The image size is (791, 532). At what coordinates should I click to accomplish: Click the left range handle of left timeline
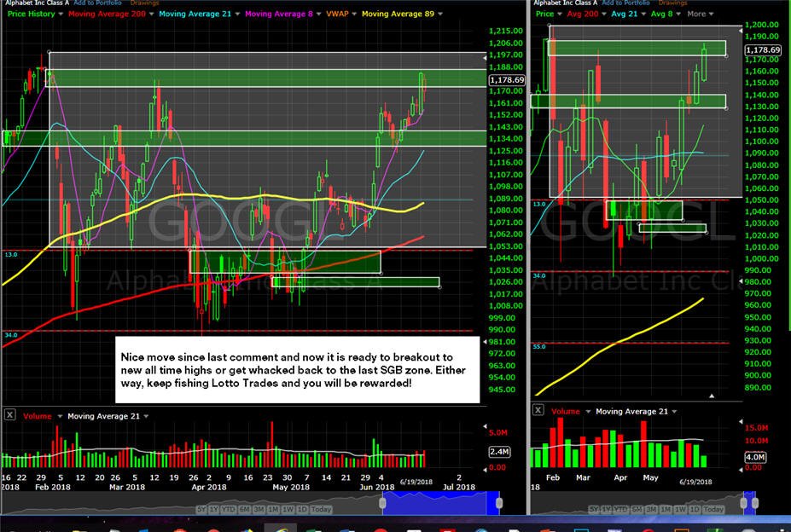(x=382, y=503)
